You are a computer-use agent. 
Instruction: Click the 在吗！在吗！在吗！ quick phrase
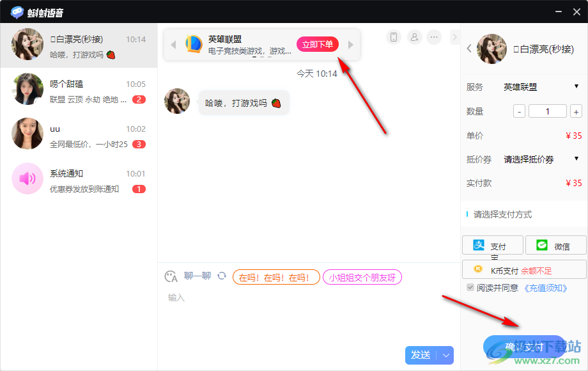click(x=275, y=276)
